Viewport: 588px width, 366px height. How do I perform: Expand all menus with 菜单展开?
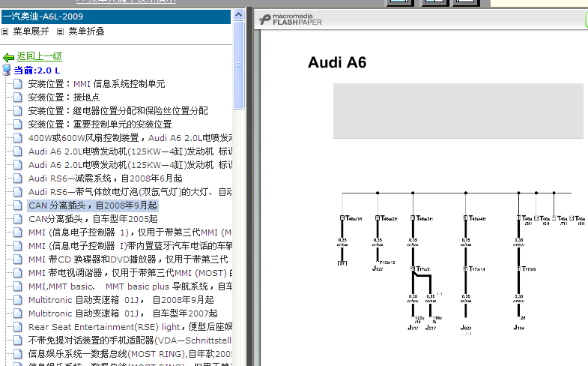point(30,31)
